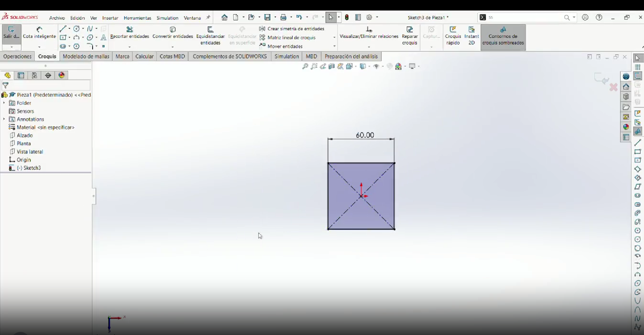The height and width of the screenshot is (335, 644).
Task: Switch to the Operaciones tab
Action: click(x=17, y=56)
